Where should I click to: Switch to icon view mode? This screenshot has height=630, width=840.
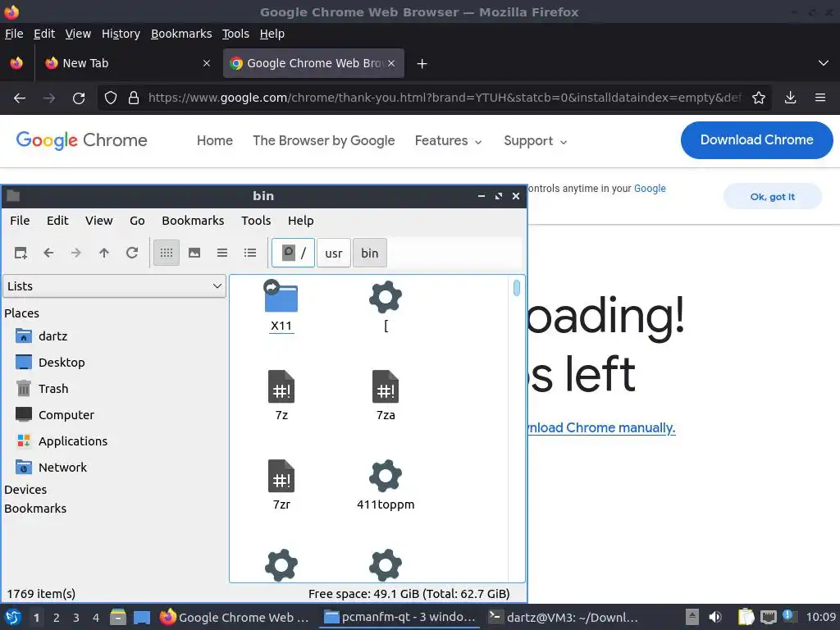[167, 253]
